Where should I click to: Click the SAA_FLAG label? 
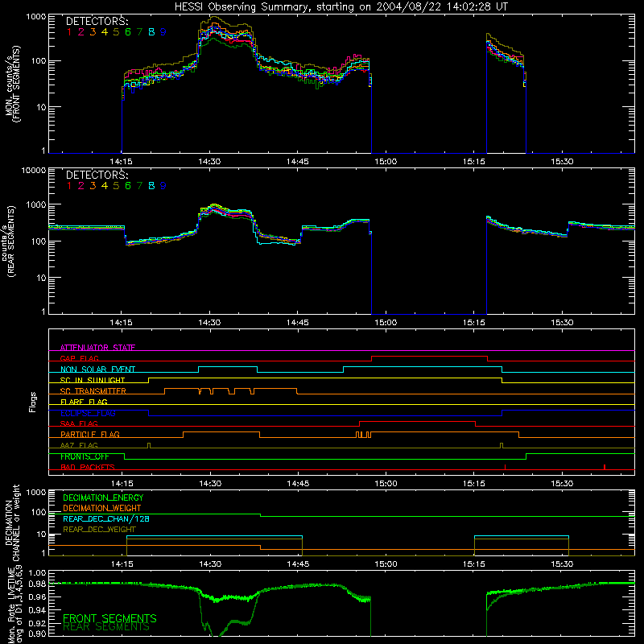click(x=79, y=423)
